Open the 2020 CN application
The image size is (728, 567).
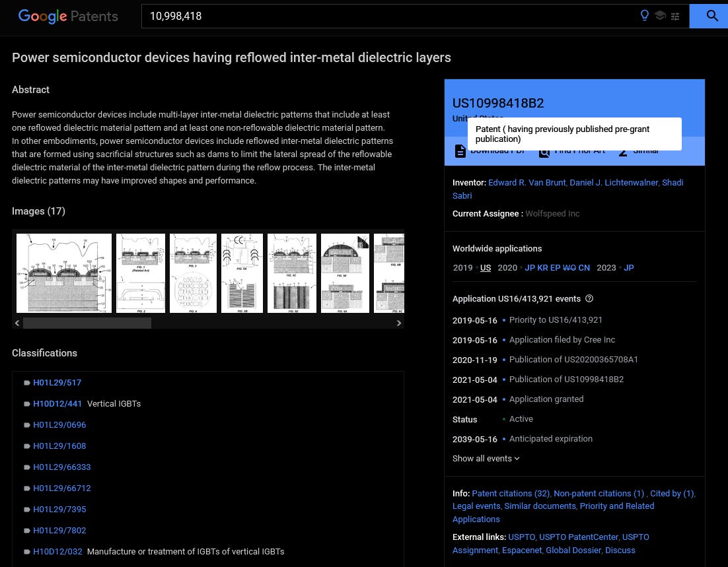pos(584,268)
